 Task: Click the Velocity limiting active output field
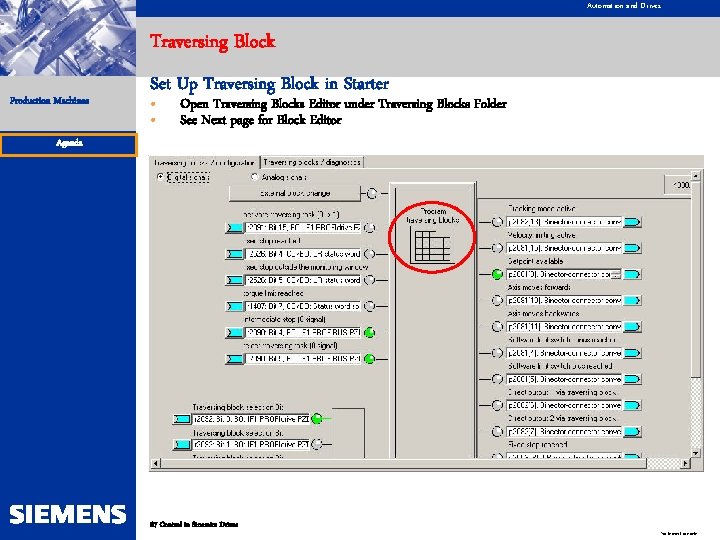point(564,248)
